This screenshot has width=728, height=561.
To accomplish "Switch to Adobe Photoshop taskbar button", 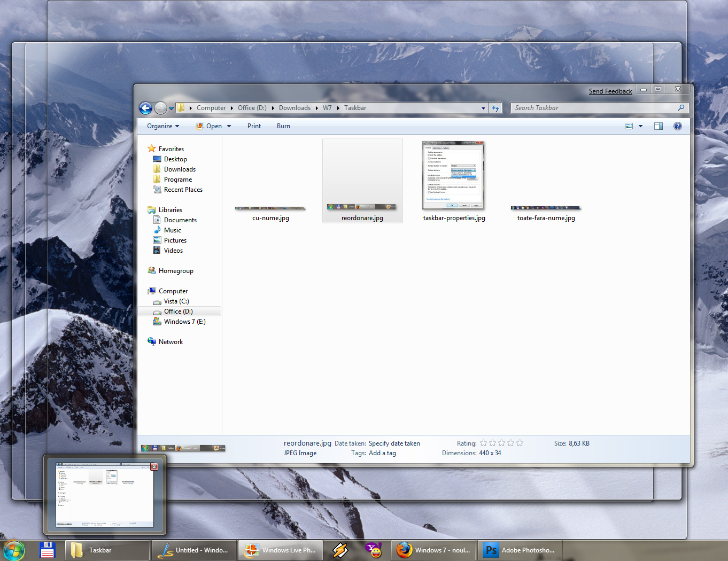I will click(520, 550).
